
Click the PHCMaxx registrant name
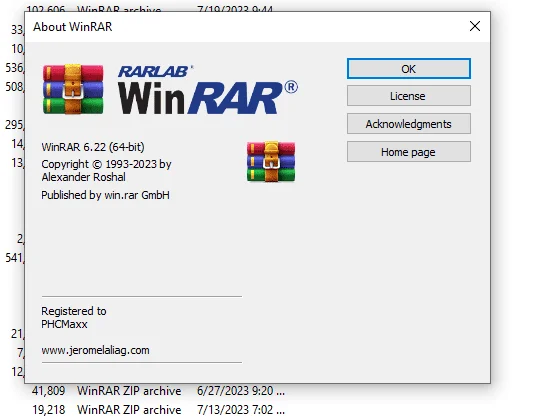64,324
